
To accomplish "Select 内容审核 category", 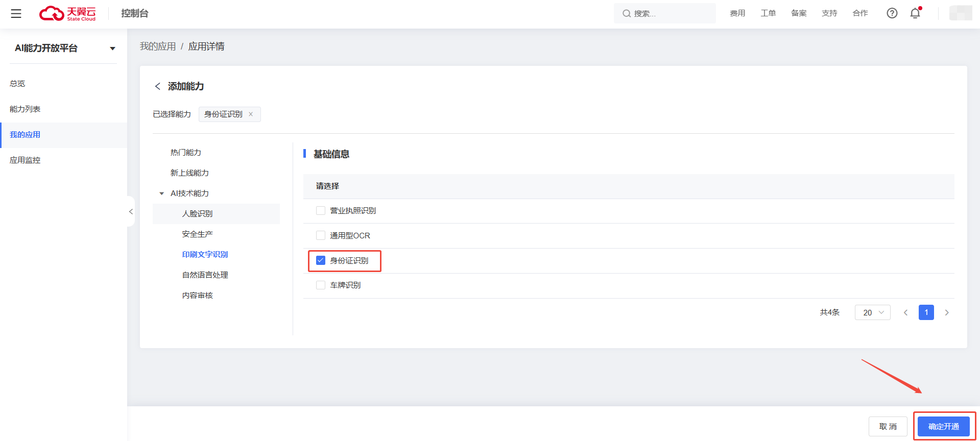I will pyautogui.click(x=198, y=296).
